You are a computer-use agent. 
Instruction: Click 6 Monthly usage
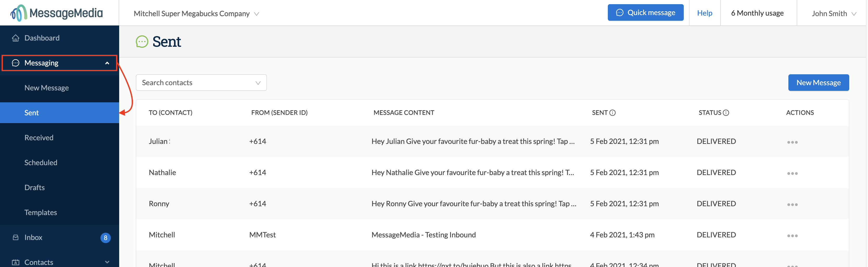click(757, 13)
